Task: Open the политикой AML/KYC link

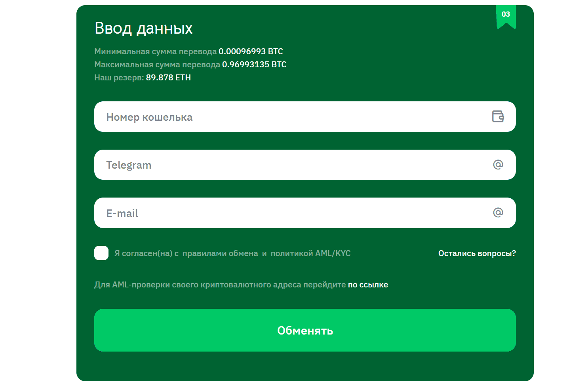Action: point(310,253)
